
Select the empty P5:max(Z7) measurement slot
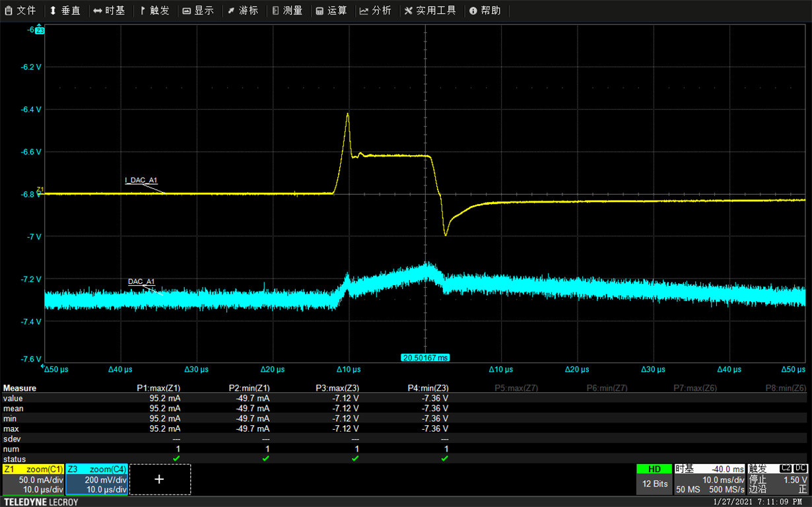[516, 388]
